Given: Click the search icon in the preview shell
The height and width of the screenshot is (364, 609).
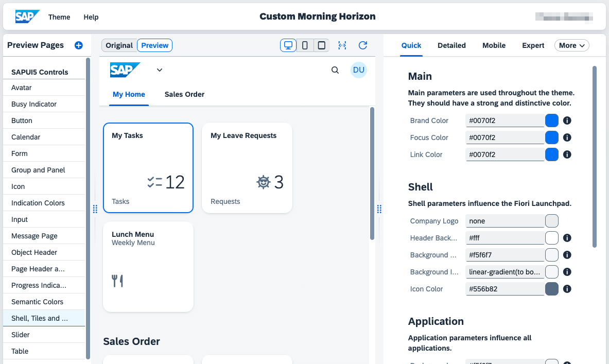Looking at the screenshot, I should [x=335, y=70].
